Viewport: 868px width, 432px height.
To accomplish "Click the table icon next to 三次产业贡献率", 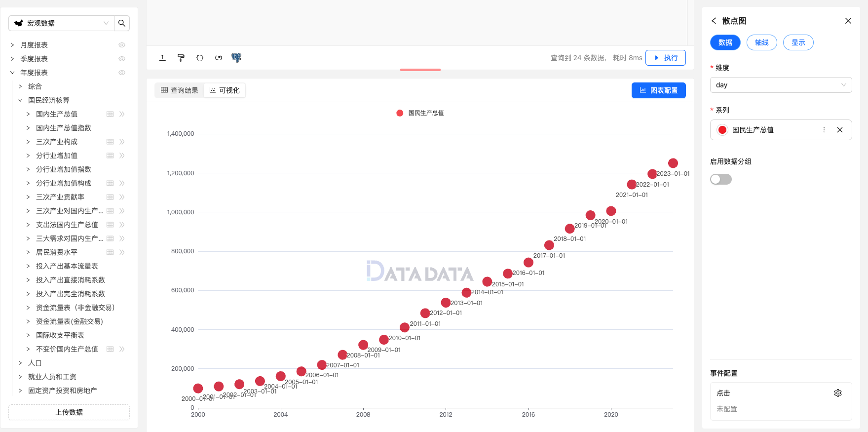I will tap(110, 197).
